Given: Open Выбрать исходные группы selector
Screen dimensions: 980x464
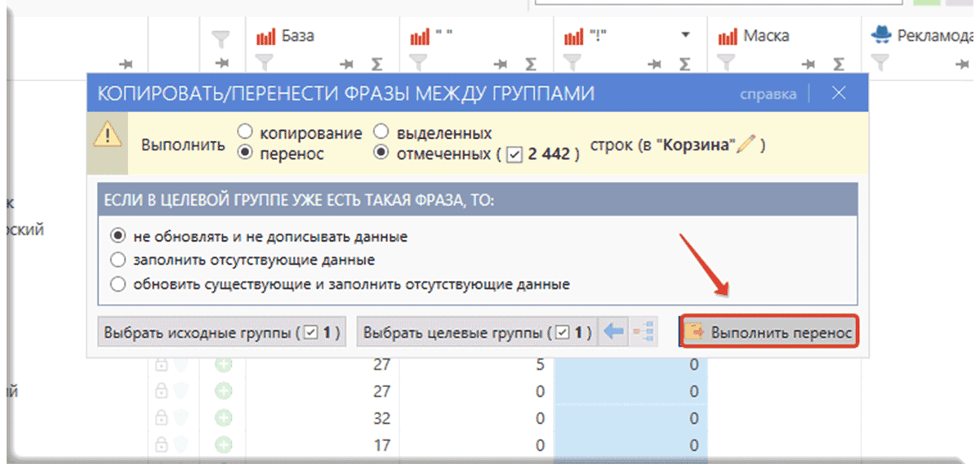Looking at the screenshot, I should (x=221, y=333).
